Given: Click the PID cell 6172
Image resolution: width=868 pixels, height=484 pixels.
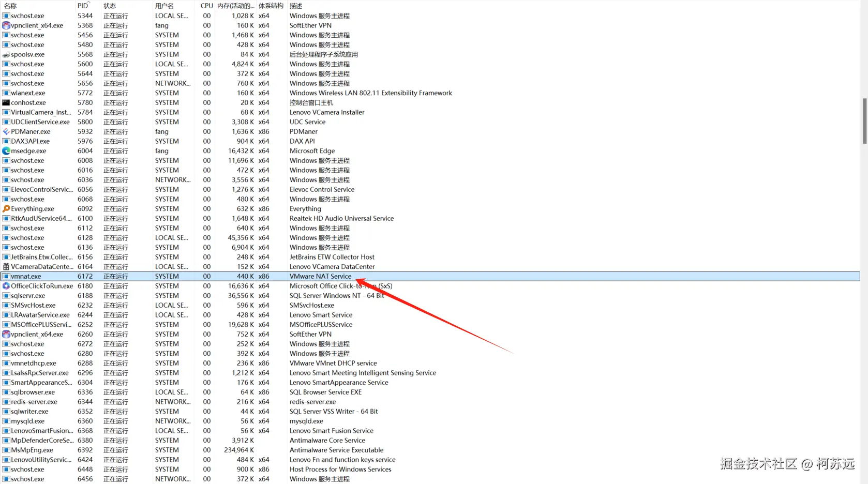Looking at the screenshot, I should (85, 277).
